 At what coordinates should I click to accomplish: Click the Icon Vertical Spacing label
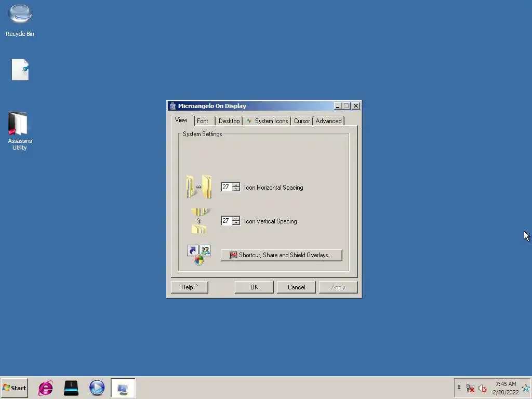[270, 221]
